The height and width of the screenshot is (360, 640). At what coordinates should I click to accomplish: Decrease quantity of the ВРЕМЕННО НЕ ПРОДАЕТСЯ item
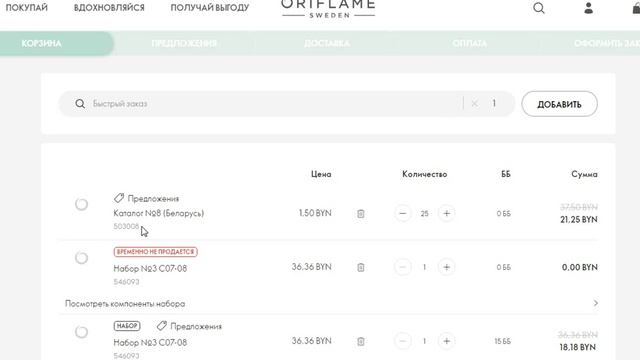[x=402, y=267]
